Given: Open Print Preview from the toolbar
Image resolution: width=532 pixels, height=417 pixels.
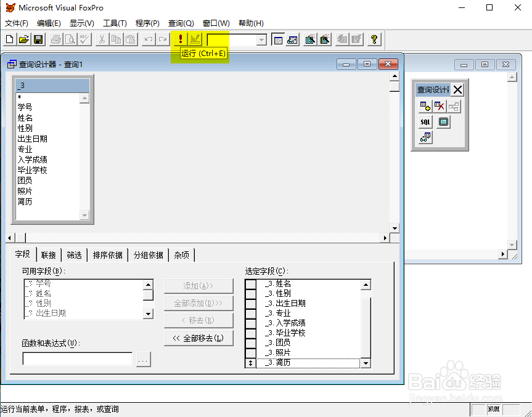Looking at the screenshot, I should tap(70, 39).
